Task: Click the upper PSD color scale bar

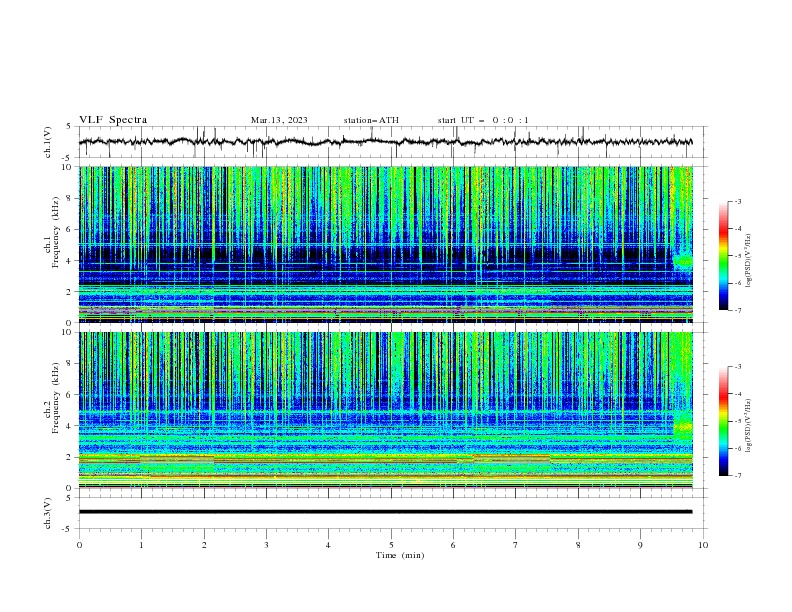Action: coord(724,256)
